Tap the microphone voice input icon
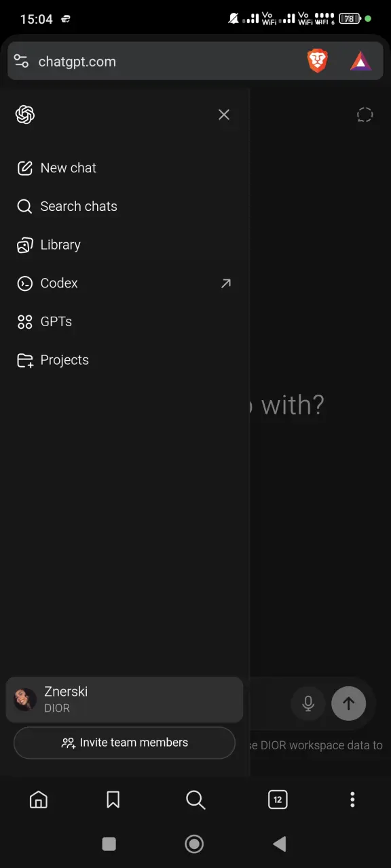The width and height of the screenshot is (391, 868). pos(308,704)
